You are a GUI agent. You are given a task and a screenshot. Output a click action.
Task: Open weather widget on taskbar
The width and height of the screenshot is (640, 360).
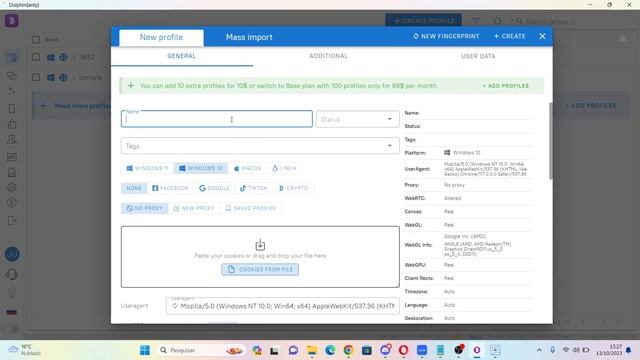[x=24, y=350]
